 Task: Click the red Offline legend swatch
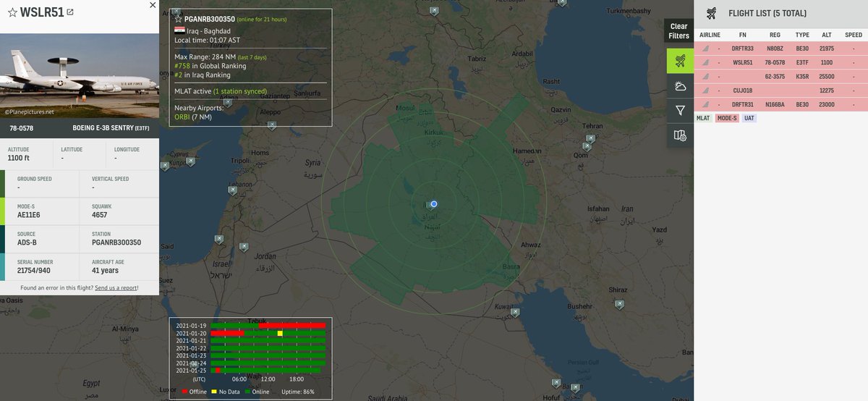point(184,391)
